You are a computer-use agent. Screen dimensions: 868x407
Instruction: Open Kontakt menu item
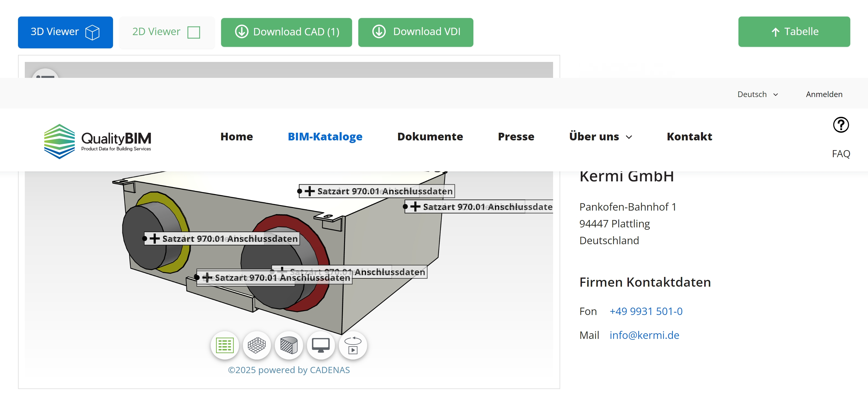(x=689, y=136)
